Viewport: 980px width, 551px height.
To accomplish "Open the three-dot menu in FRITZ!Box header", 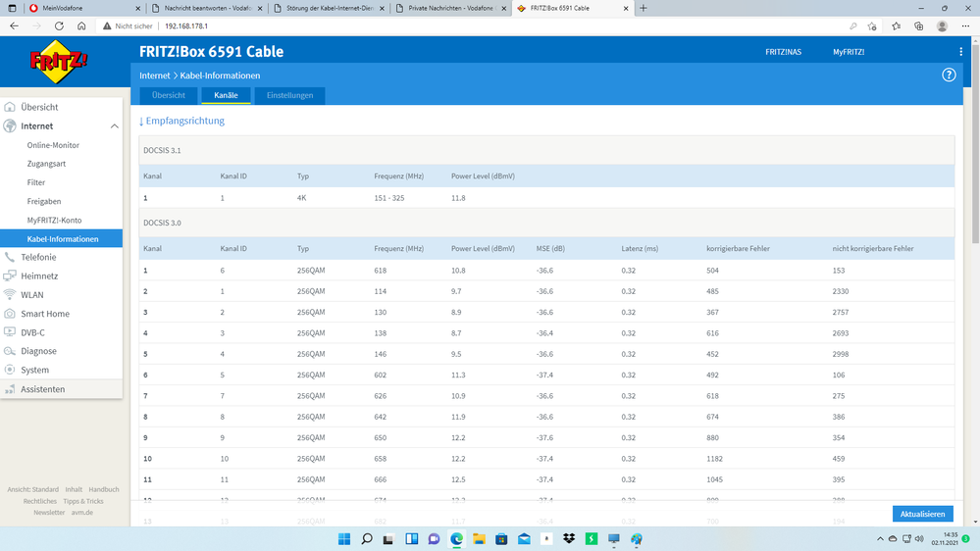I will coord(960,52).
